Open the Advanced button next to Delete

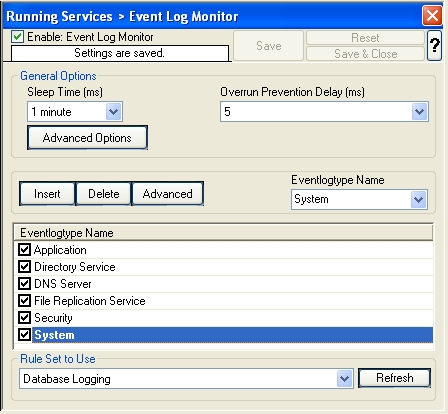click(x=168, y=194)
